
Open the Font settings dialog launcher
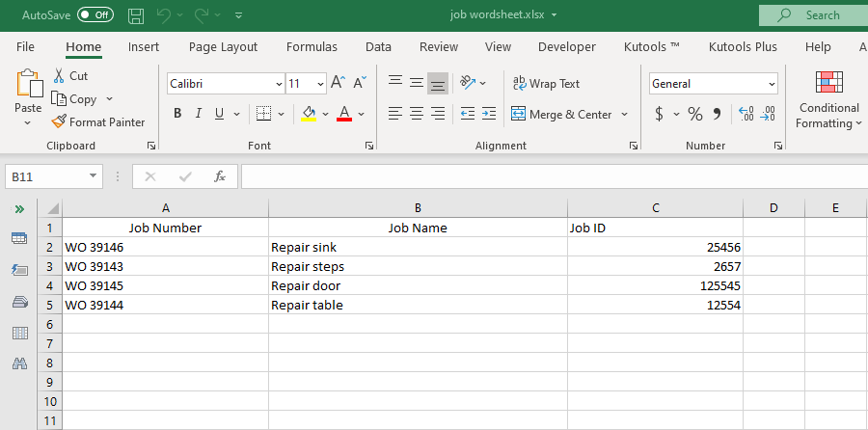tap(369, 146)
